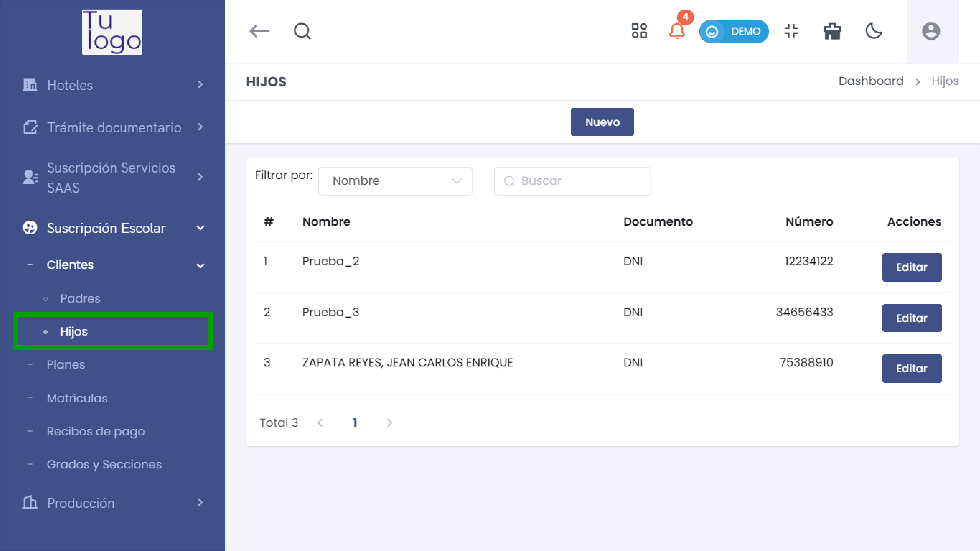The height and width of the screenshot is (551, 980).
Task: Open the Nombre filter dropdown
Action: [x=395, y=181]
